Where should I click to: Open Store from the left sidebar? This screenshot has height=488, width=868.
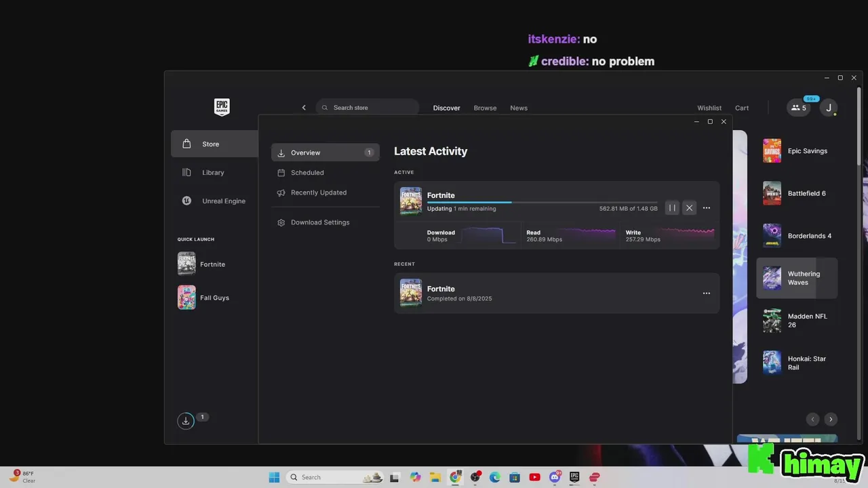[214, 144]
